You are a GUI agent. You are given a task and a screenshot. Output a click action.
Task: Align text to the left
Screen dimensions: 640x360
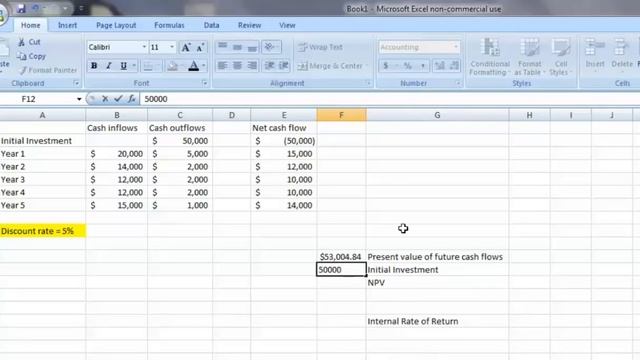click(222, 66)
